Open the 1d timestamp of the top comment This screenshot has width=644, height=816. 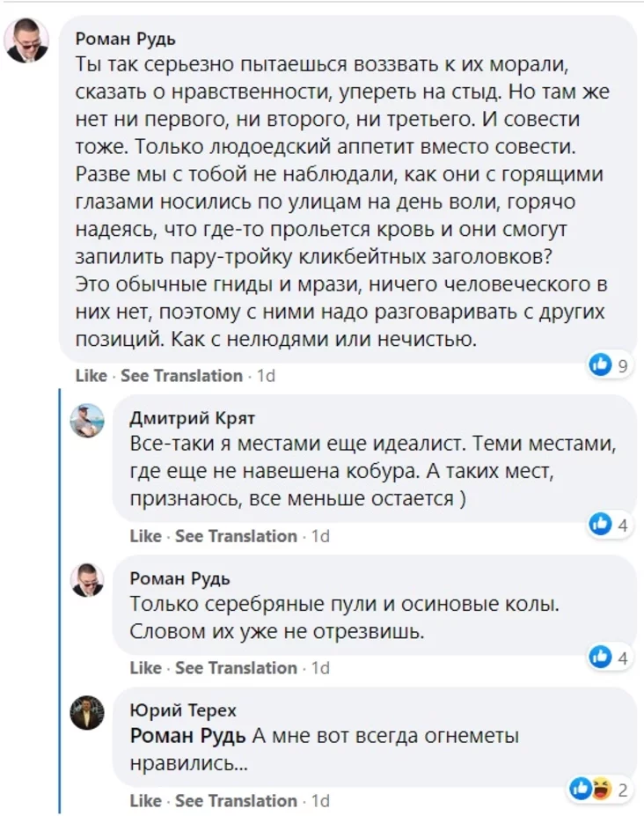click(x=266, y=376)
